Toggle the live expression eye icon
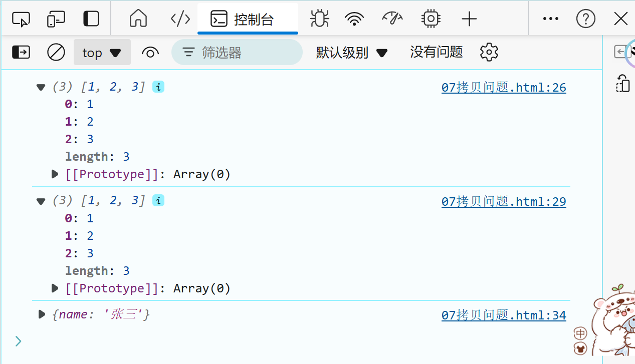Viewport: 635px width, 364px height. coord(150,52)
